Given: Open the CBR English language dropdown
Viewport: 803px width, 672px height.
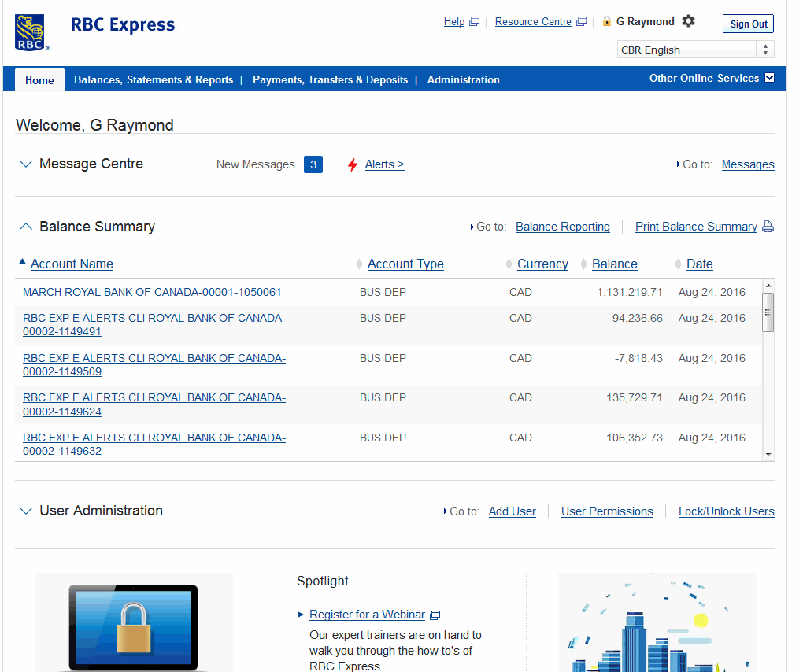Looking at the screenshot, I should point(695,50).
